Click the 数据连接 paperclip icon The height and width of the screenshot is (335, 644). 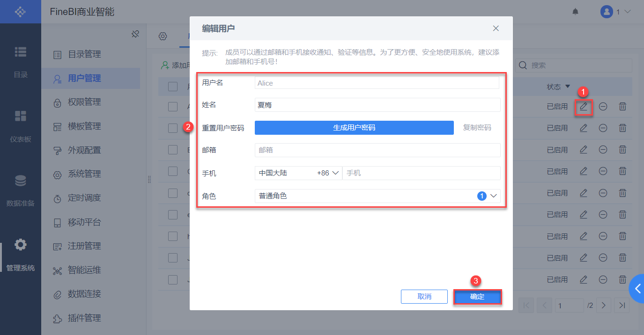(x=58, y=294)
